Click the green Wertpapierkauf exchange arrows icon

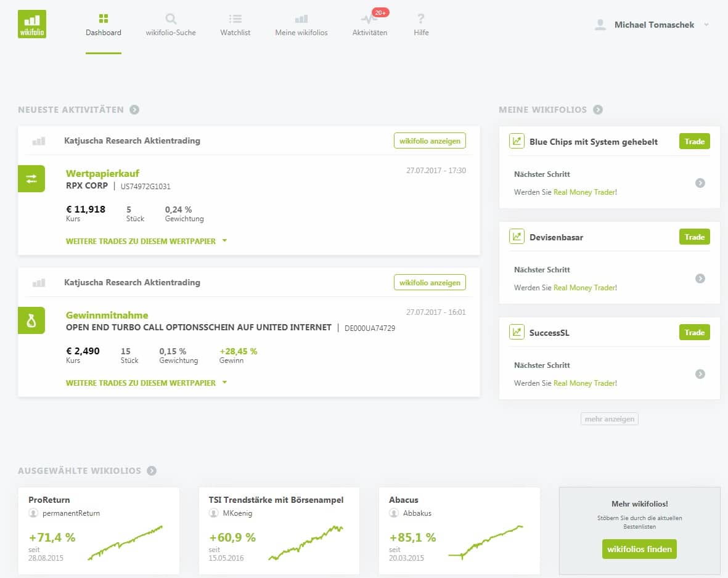pos(31,179)
